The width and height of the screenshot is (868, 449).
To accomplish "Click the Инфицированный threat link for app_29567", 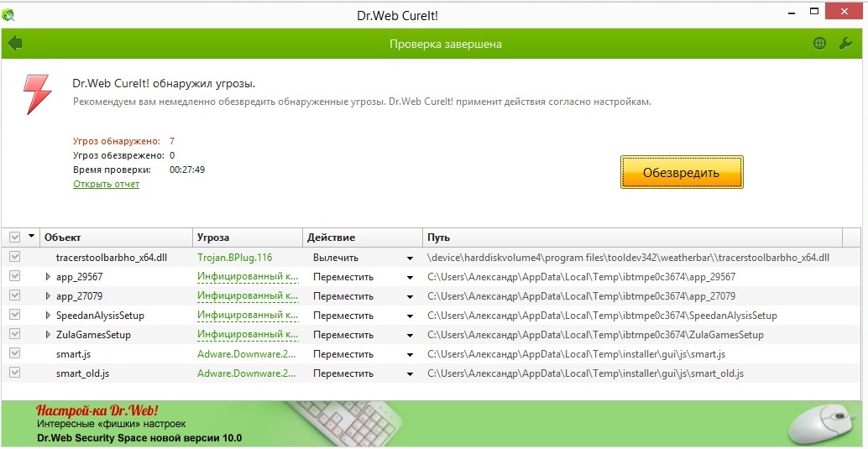I will (248, 277).
